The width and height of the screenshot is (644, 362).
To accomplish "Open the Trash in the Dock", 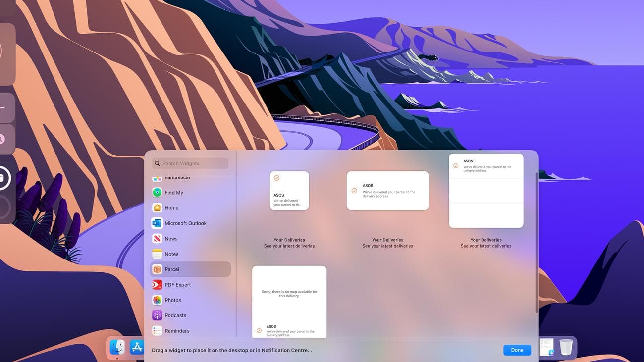I will (565, 347).
